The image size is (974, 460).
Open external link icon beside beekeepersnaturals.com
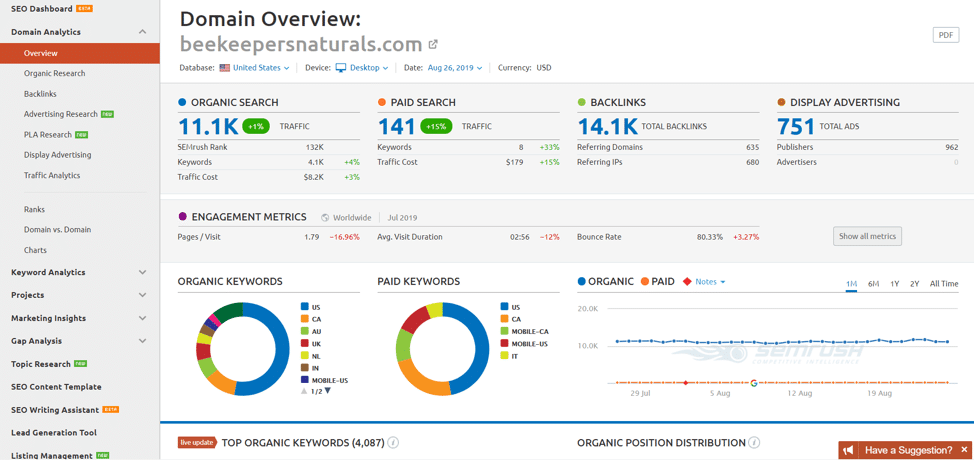(x=434, y=44)
